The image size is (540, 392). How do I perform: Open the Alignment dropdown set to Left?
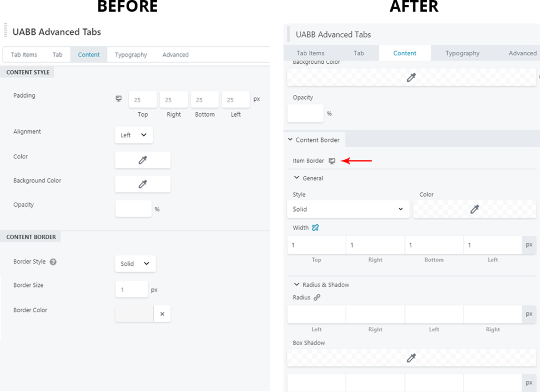click(x=134, y=135)
